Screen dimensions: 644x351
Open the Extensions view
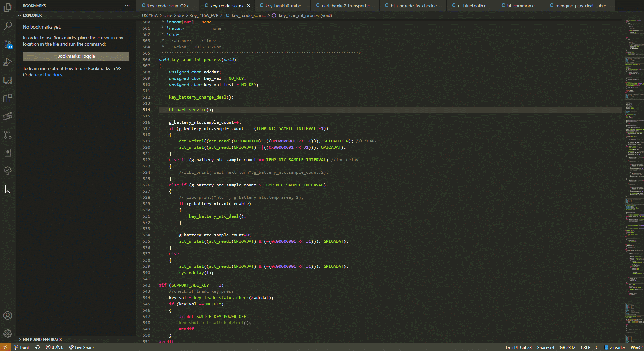pos(8,99)
